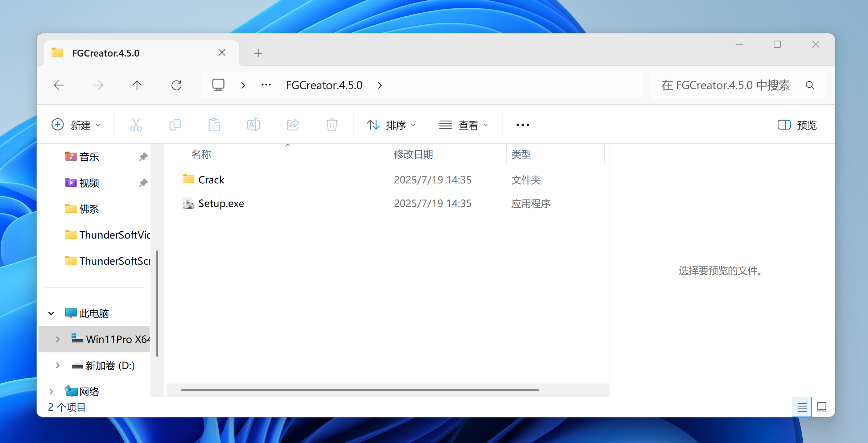Click the Rename icon

pos(253,125)
